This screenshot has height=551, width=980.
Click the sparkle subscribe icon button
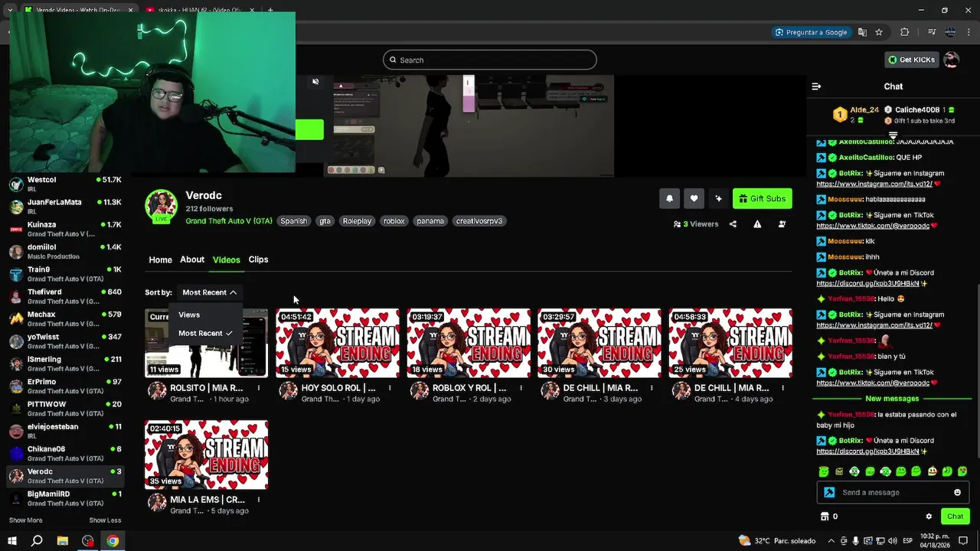click(x=718, y=198)
